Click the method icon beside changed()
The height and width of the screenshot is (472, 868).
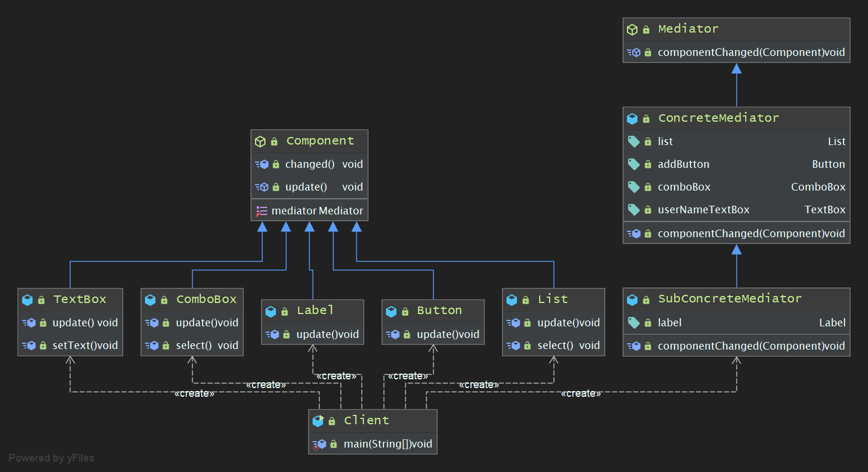pos(262,164)
